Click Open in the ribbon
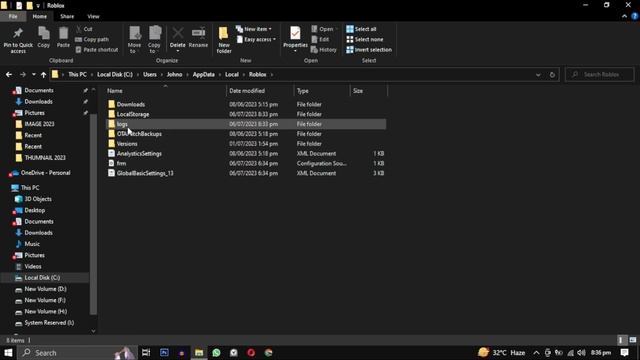Image resolution: width=640 pixels, height=360 pixels. click(324, 29)
